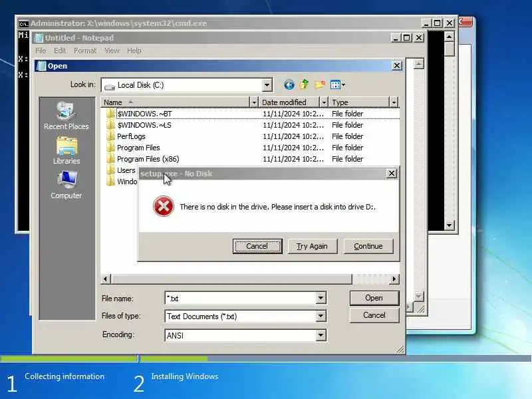Select Libraries in sidebar

click(66, 151)
